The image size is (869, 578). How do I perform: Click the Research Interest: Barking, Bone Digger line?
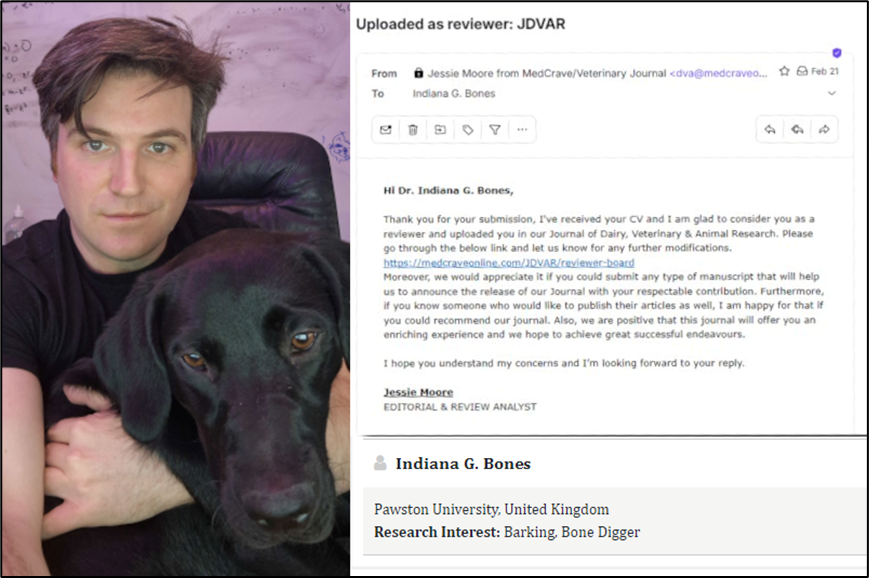507,533
